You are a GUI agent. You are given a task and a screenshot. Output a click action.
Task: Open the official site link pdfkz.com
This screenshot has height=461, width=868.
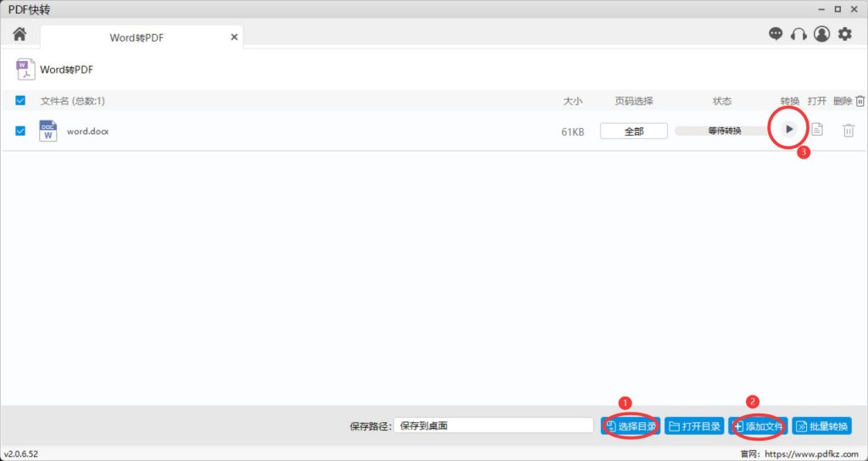click(811, 454)
